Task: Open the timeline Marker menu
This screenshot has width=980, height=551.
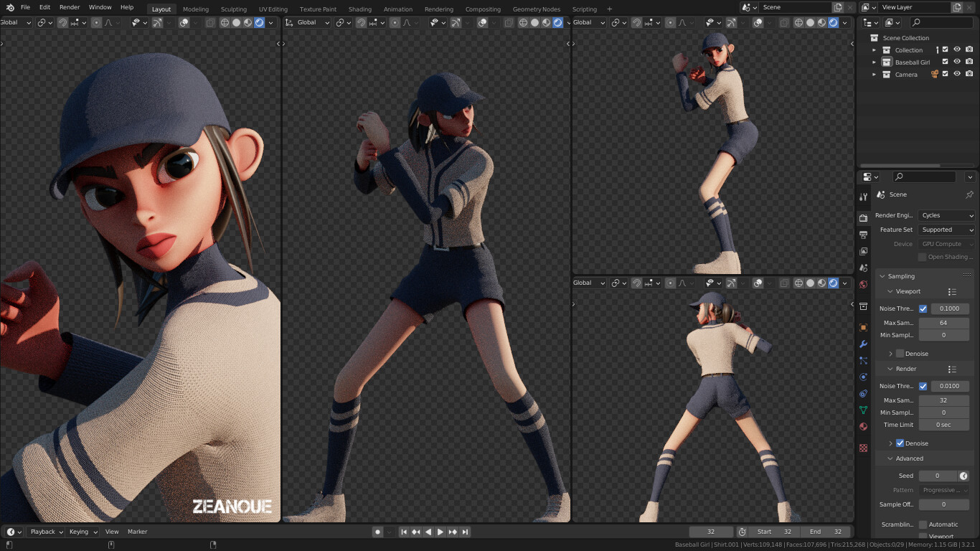Action: [137, 532]
